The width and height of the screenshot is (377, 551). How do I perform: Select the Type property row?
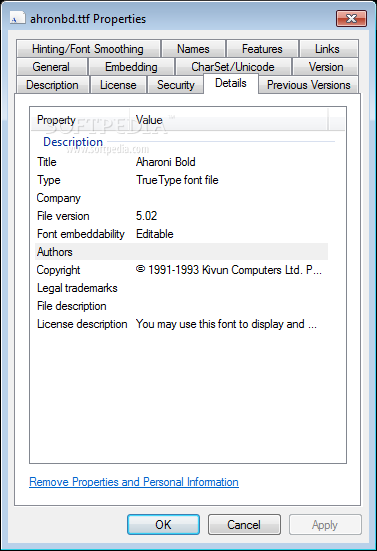click(x=181, y=180)
